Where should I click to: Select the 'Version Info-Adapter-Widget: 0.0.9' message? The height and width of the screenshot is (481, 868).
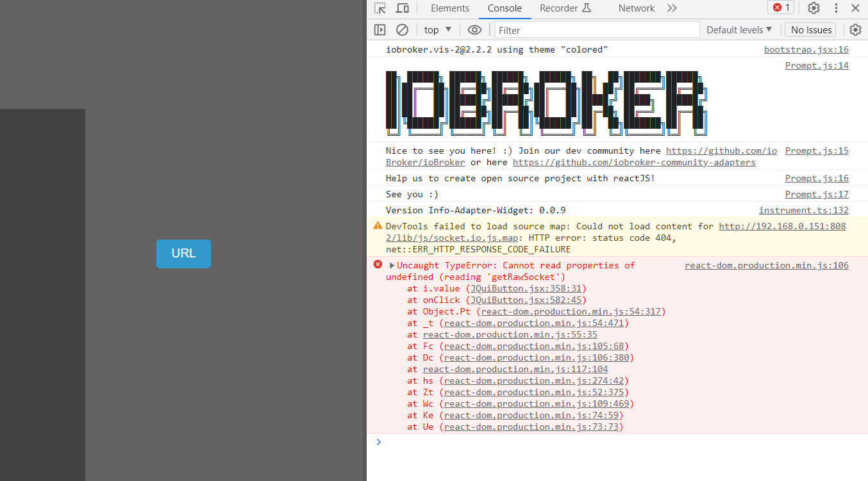[476, 210]
